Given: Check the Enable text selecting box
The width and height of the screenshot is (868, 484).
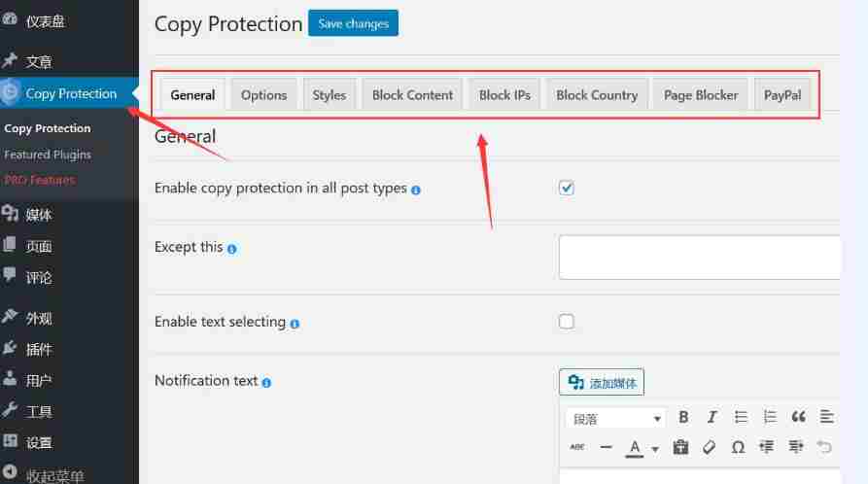Looking at the screenshot, I should [x=567, y=321].
